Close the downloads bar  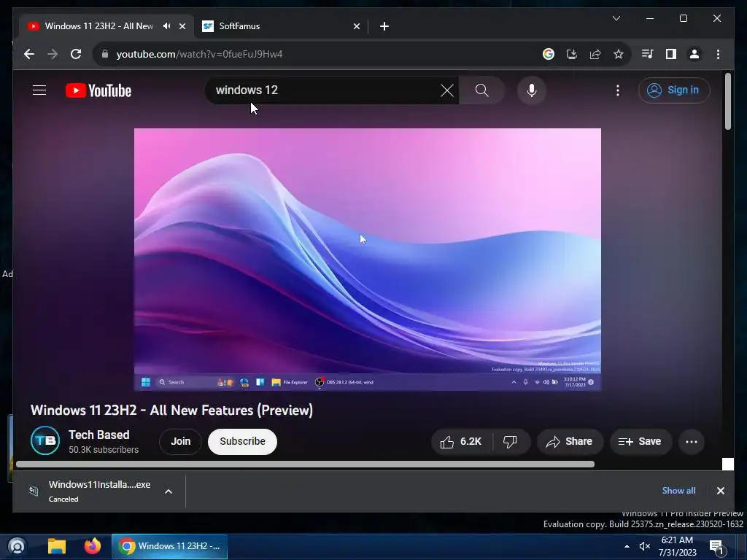tap(720, 491)
